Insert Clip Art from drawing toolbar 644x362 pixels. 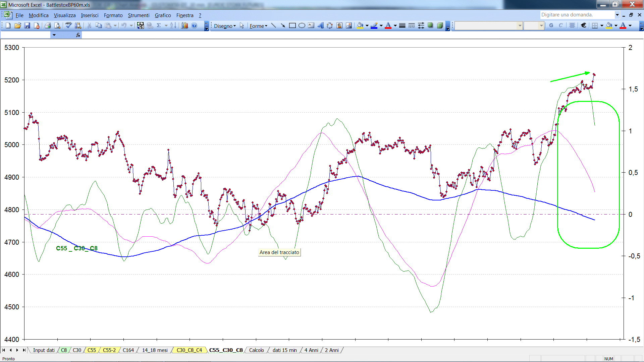pos(339,25)
